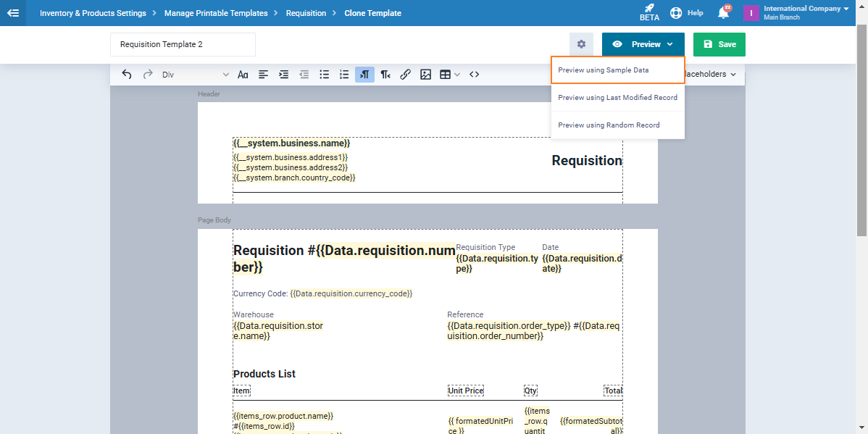Click the numbered list icon

tap(344, 74)
